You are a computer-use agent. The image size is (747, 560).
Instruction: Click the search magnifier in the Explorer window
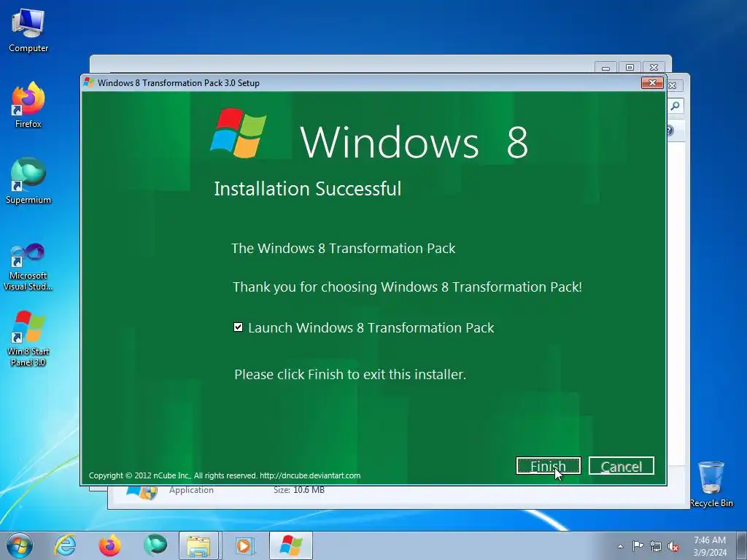click(x=675, y=106)
